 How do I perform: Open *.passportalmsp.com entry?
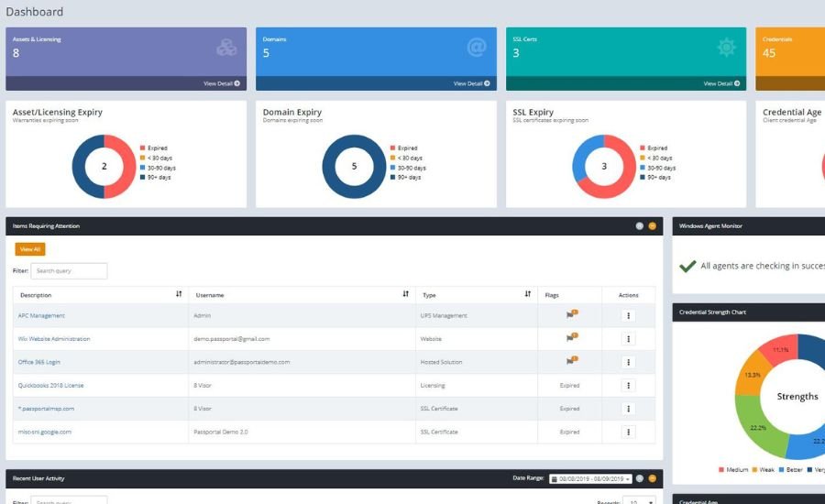coord(47,409)
